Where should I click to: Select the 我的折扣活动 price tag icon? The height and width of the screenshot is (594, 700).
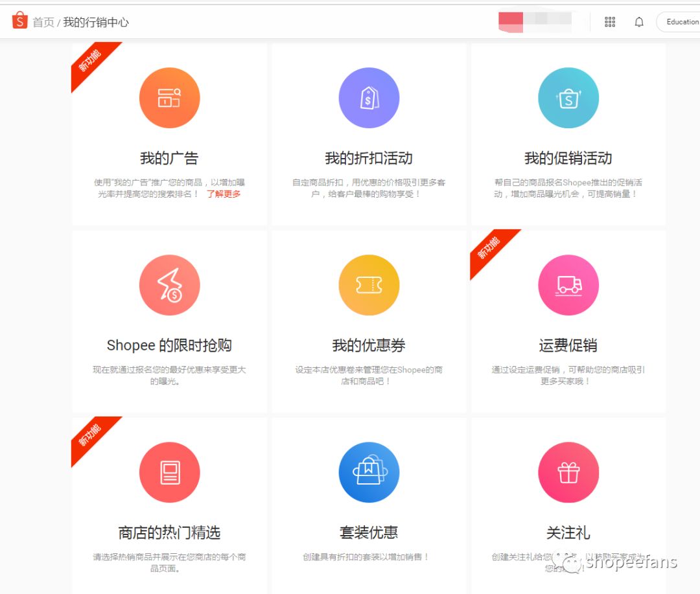(x=369, y=97)
